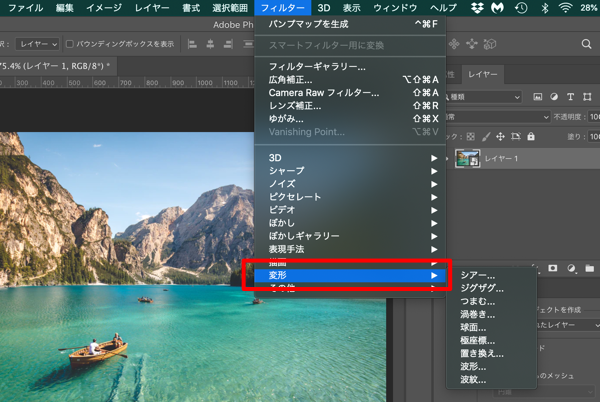This screenshot has width=600, height=402.
Task: Expand 3D filter submenu
Action: [350, 158]
